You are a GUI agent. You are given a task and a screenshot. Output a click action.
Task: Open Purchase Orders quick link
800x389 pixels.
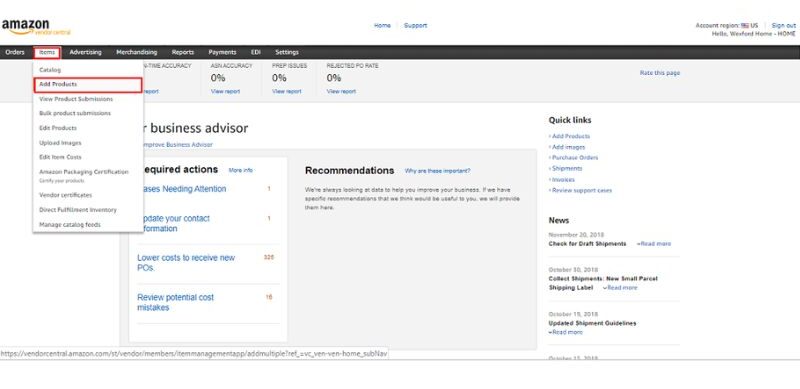coord(574,158)
